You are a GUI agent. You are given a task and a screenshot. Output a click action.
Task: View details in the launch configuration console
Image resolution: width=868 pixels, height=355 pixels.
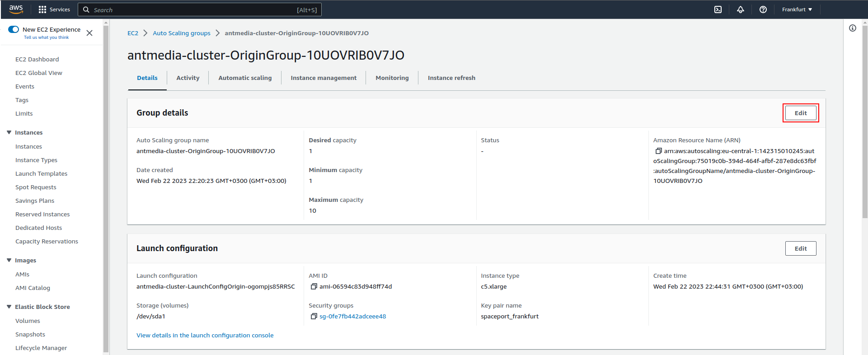205,335
